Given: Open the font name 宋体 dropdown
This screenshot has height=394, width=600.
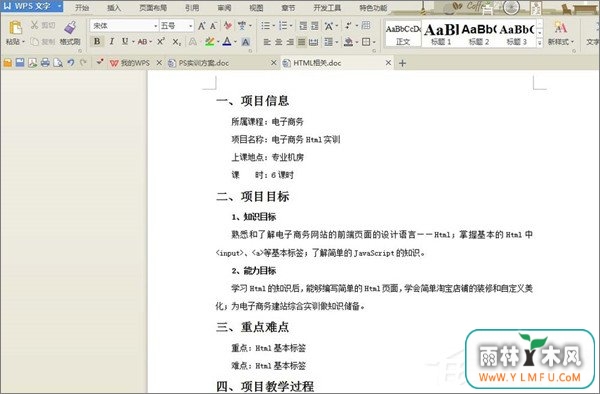Looking at the screenshot, I should [x=155, y=26].
